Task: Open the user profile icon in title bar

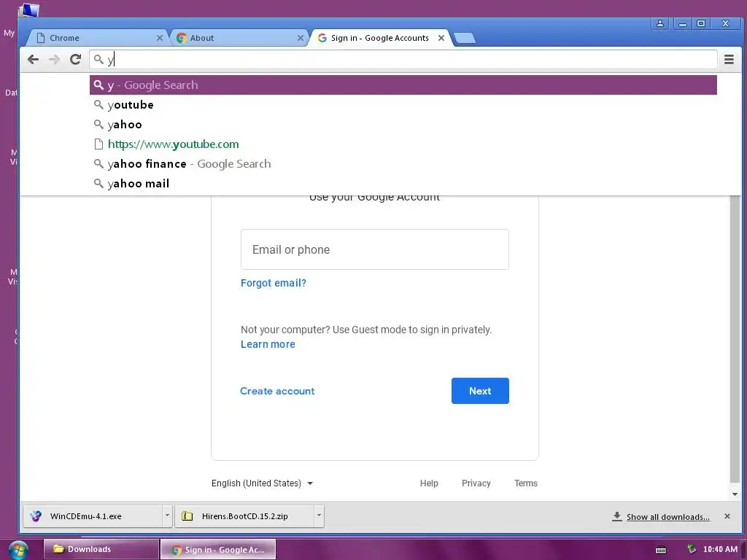Action: point(659,23)
